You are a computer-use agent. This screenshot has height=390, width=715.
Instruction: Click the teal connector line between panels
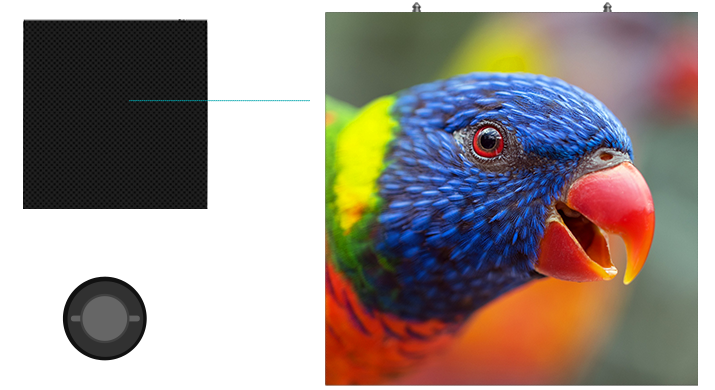219,100
